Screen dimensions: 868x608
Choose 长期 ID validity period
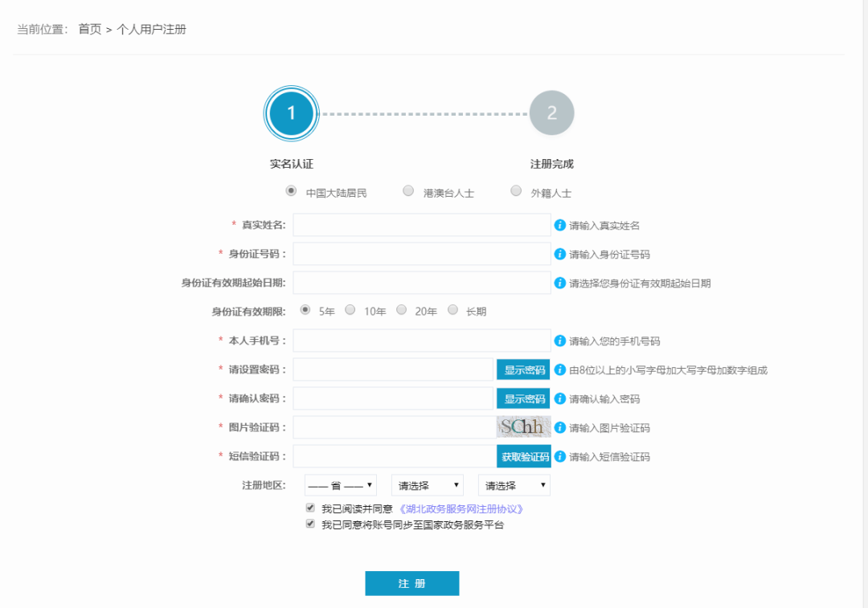(452, 310)
